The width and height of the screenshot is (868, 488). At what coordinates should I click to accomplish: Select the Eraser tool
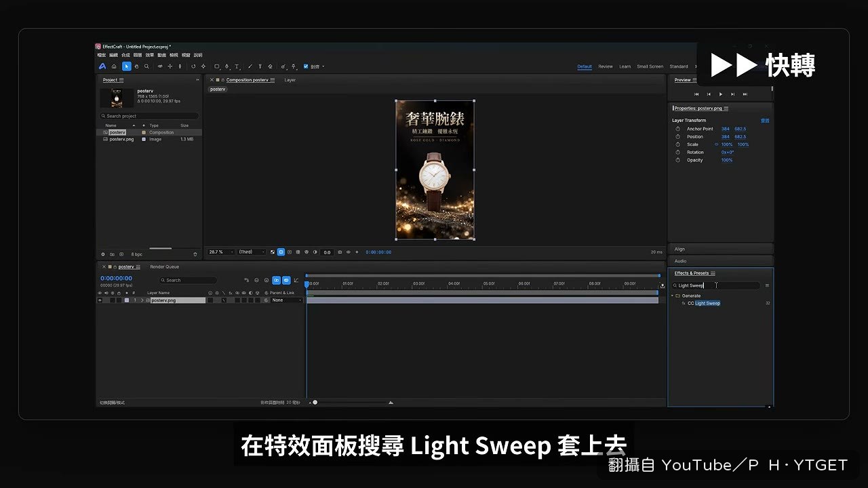(x=271, y=66)
